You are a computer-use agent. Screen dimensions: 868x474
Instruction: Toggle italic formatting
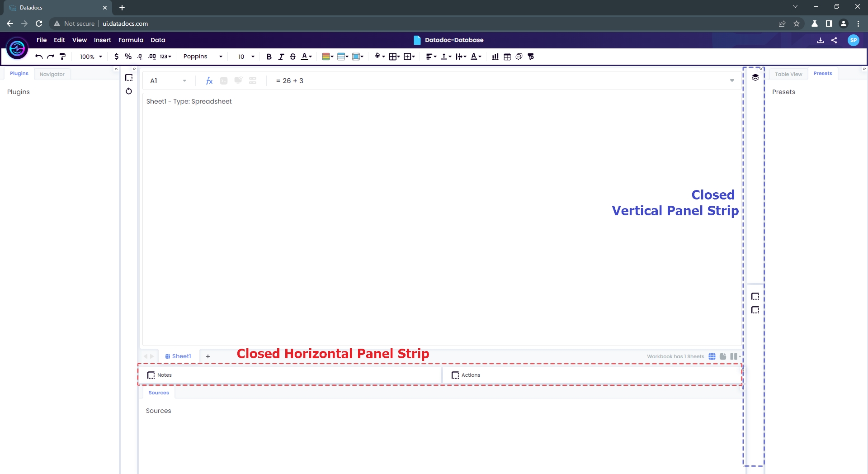(281, 57)
